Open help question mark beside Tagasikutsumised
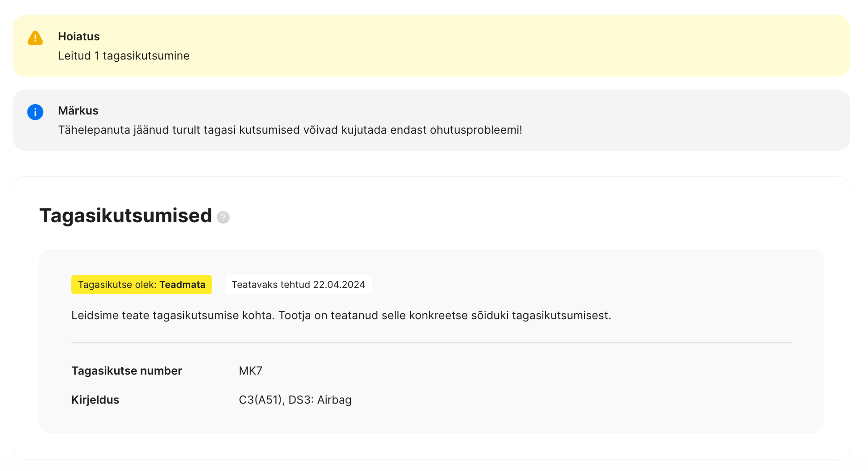This screenshot has width=868, height=471. pyautogui.click(x=223, y=217)
